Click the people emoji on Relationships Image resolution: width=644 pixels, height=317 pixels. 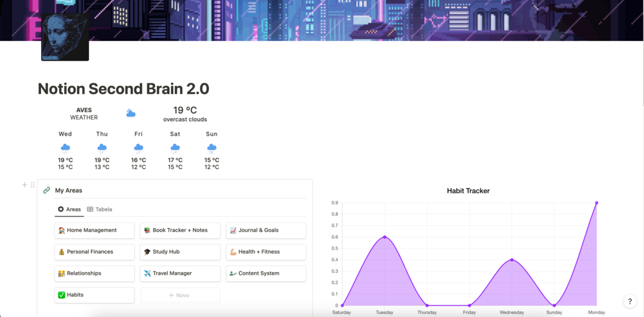point(62,273)
